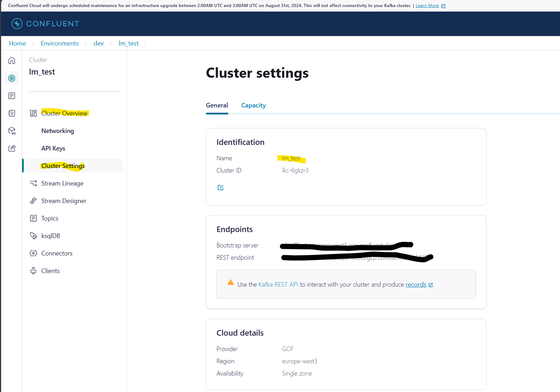This screenshot has width=560, height=392.
Task: Open Clients page
Action: point(50,271)
